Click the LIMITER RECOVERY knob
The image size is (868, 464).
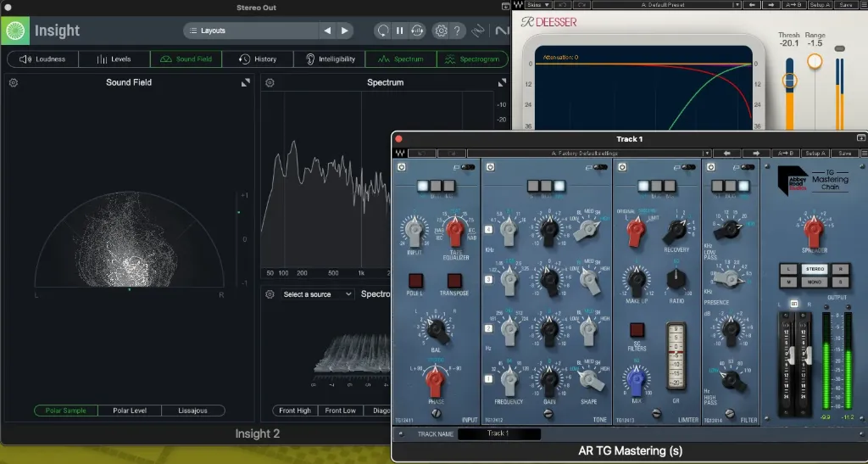[676, 231]
